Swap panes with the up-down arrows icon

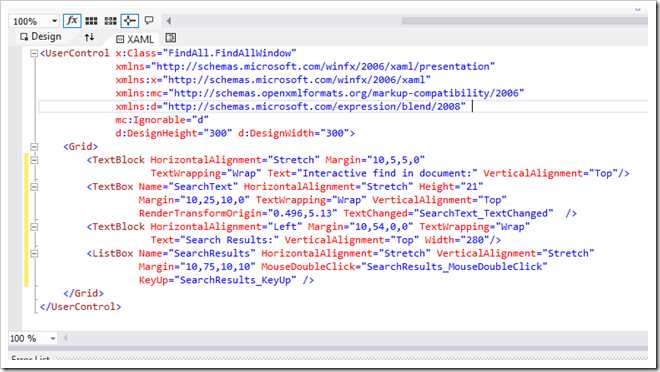point(89,37)
